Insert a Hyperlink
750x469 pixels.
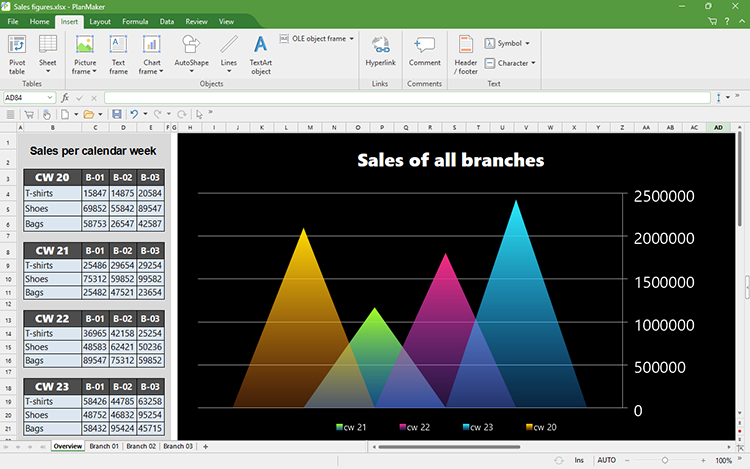pyautogui.click(x=380, y=51)
